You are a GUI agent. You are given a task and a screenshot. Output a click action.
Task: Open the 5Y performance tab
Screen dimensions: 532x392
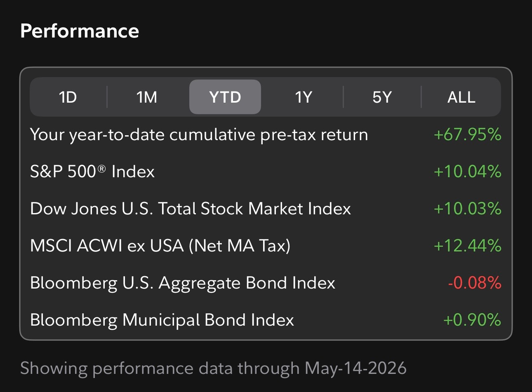pyautogui.click(x=382, y=97)
